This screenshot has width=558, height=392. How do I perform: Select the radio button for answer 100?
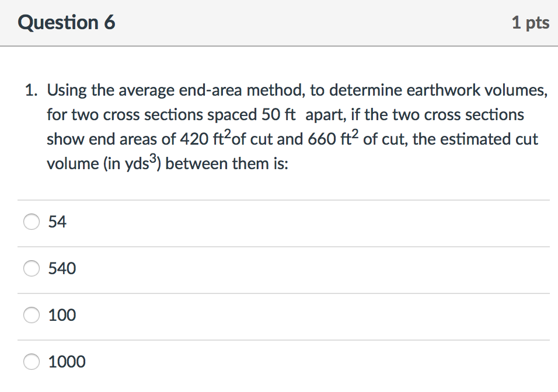(x=32, y=315)
